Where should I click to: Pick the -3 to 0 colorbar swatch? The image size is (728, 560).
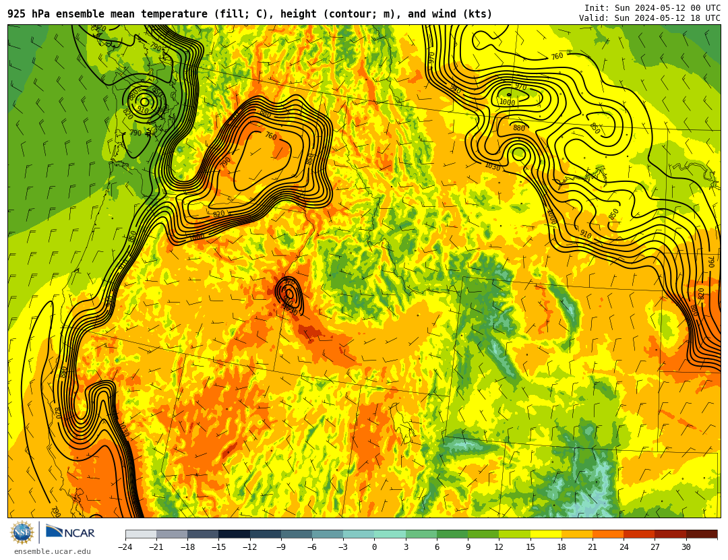(359, 534)
